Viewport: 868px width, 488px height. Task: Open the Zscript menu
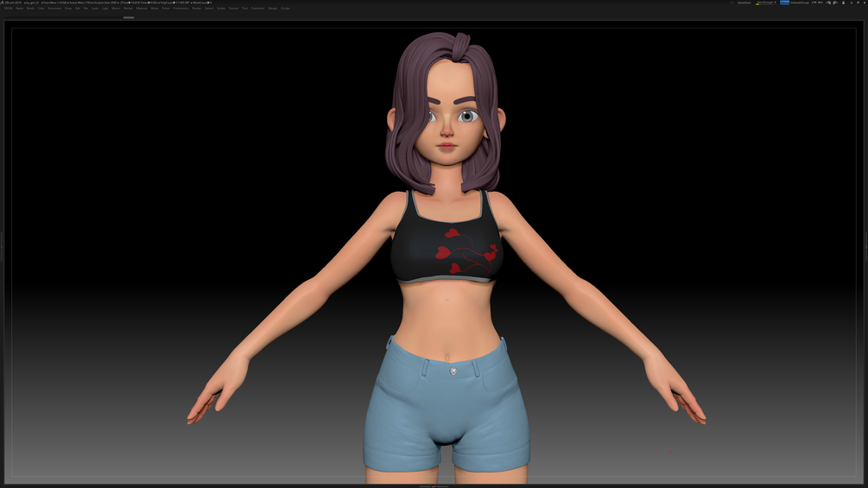click(x=285, y=9)
